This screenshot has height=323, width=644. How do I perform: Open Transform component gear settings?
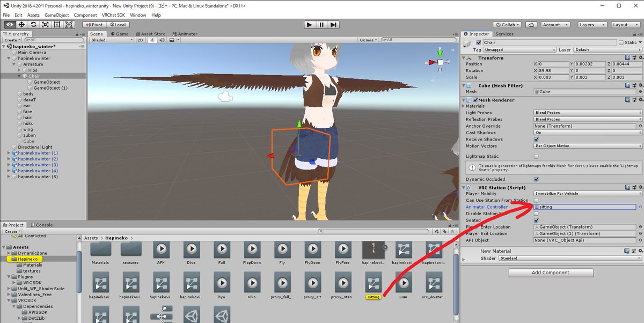click(x=640, y=57)
